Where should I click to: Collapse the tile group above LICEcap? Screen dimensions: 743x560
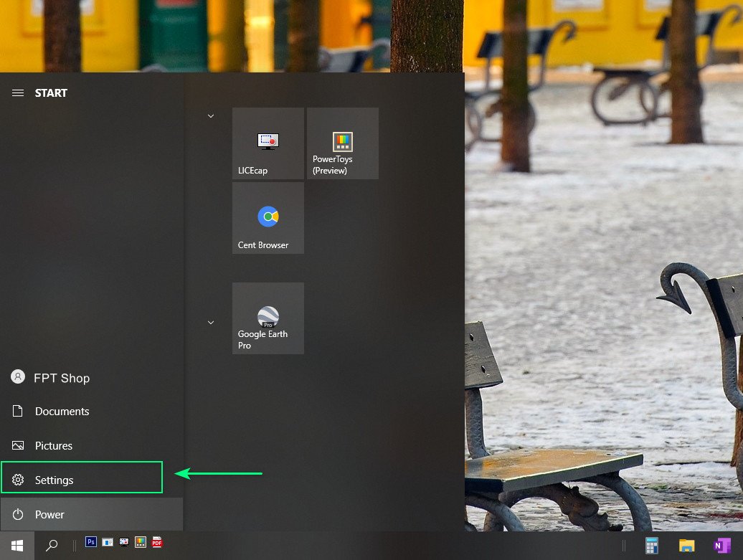pyautogui.click(x=210, y=115)
